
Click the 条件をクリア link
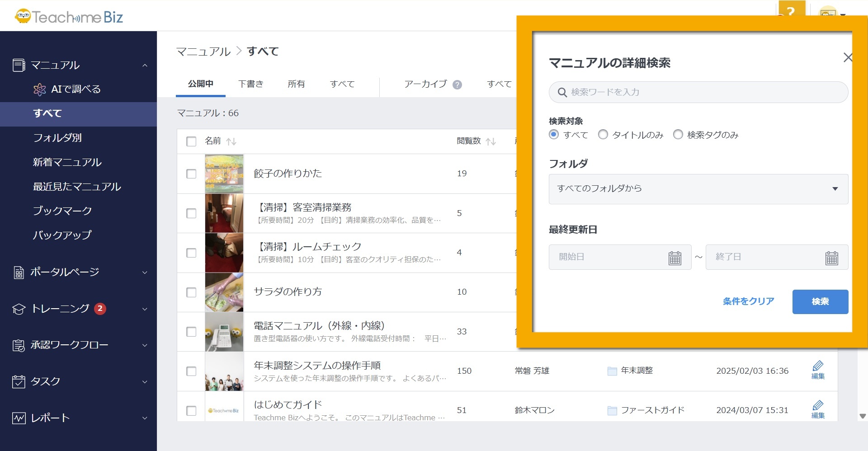pyautogui.click(x=748, y=301)
